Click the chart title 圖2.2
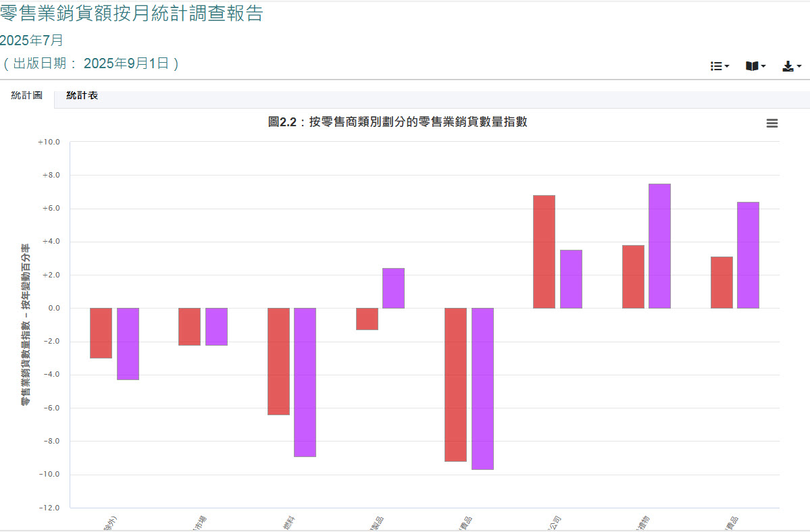The image size is (810, 532). point(397,122)
